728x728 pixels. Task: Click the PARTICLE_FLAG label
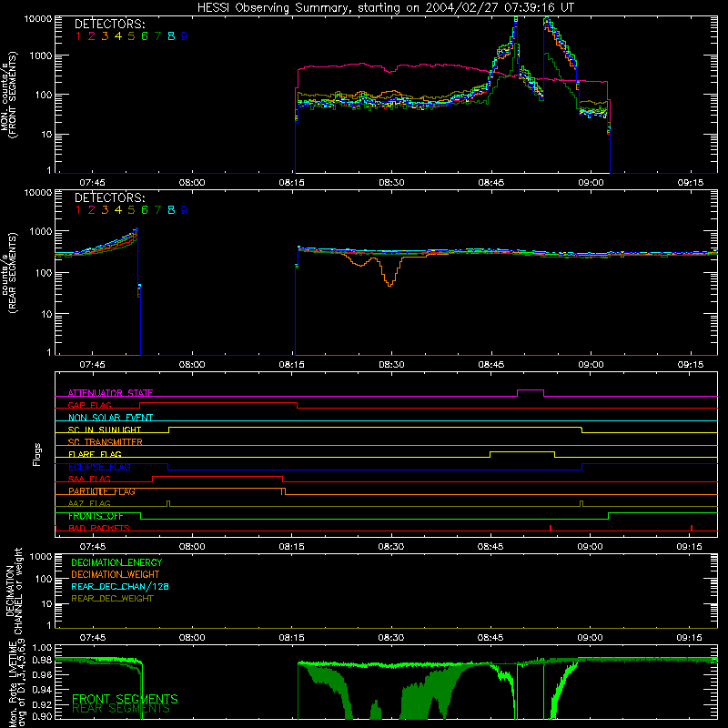(x=102, y=491)
